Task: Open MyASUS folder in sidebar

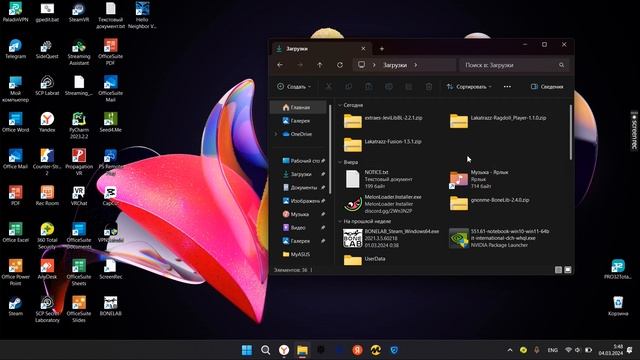Action: point(299,254)
